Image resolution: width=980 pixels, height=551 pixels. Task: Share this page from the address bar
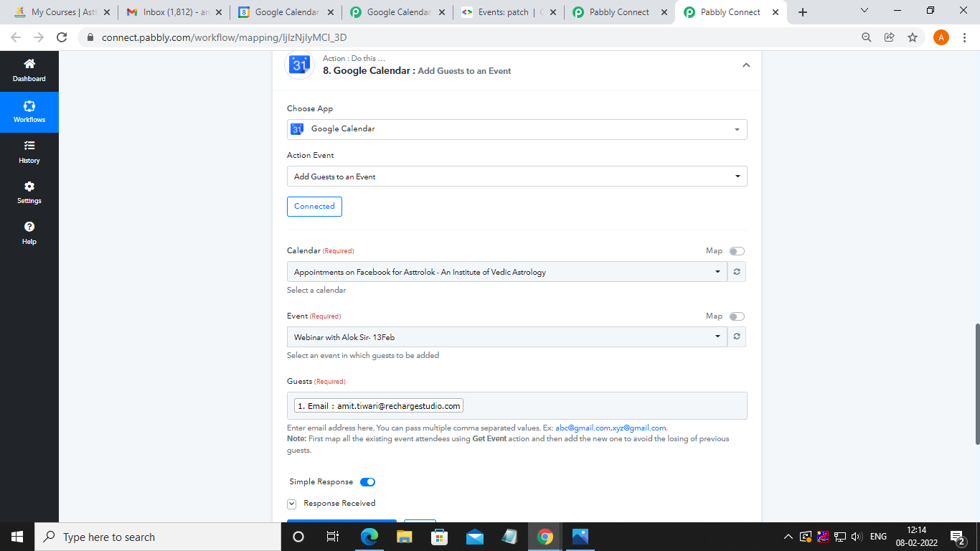pos(890,37)
